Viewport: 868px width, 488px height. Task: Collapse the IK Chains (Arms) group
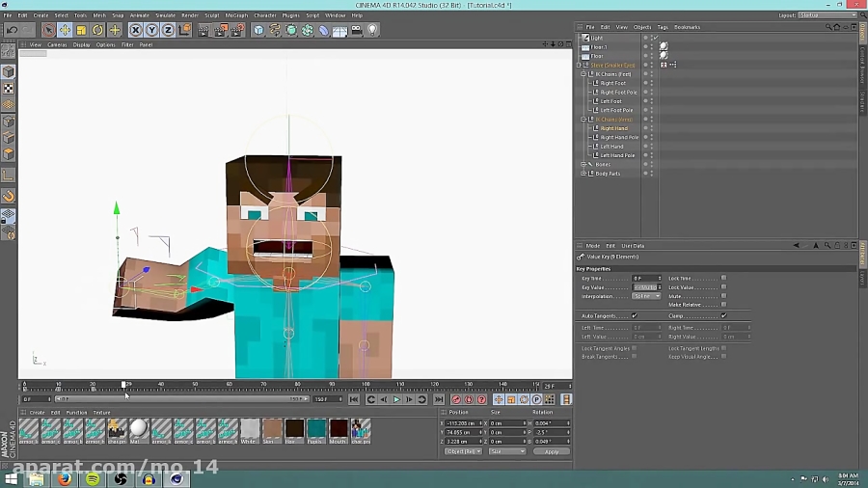pyautogui.click(x=583, y=120)
